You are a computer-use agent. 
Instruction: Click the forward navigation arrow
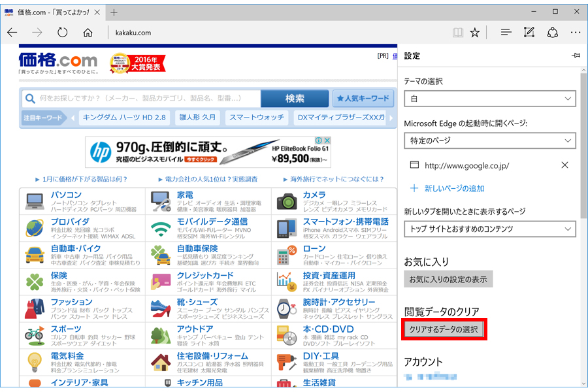pos(37,33)
